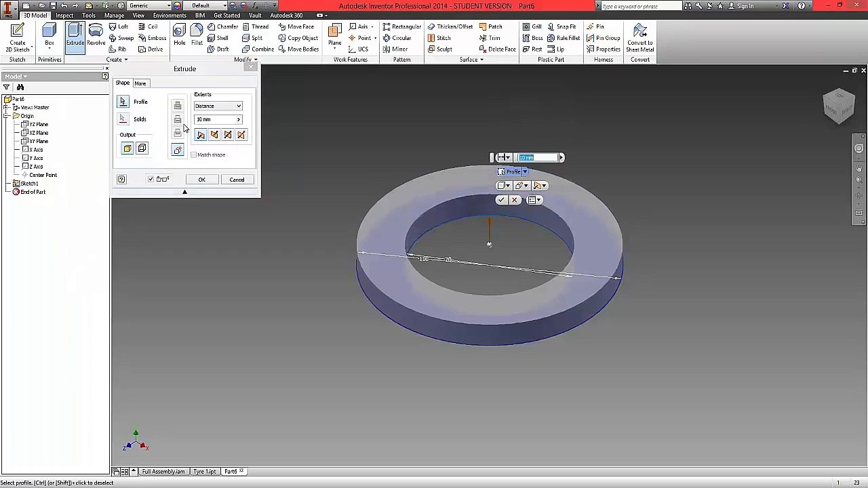Viewport: 868px width, 488px height.
Task: Open the Profile dropdown in mini-toolbar
Action: (x=525, y=172)
